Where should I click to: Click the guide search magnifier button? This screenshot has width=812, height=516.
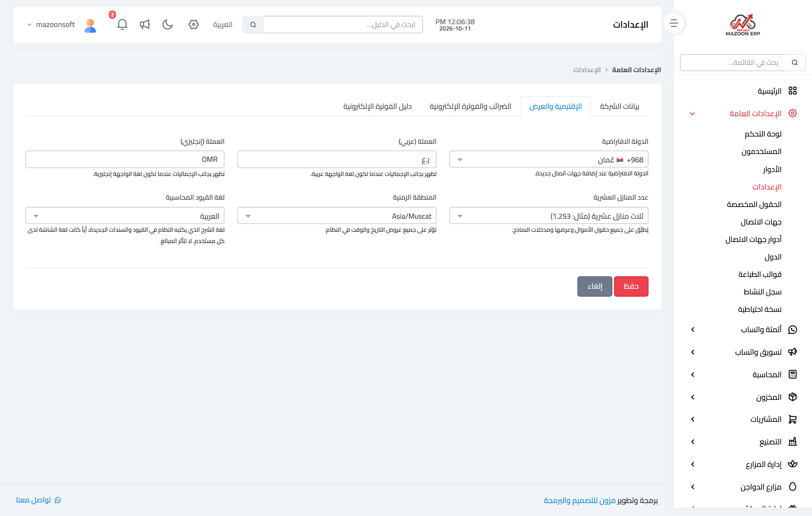(253, 25)
